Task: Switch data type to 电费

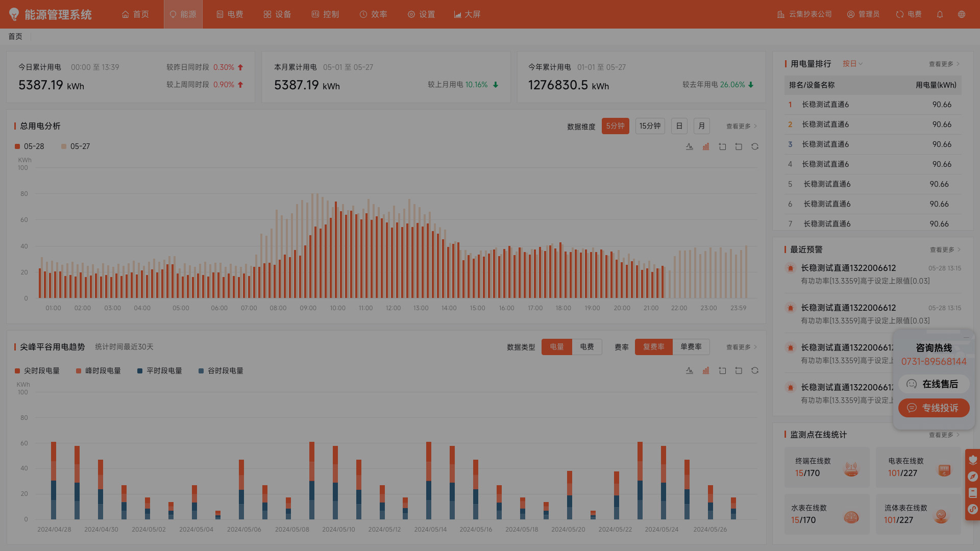Action: (x=587, y=347)
